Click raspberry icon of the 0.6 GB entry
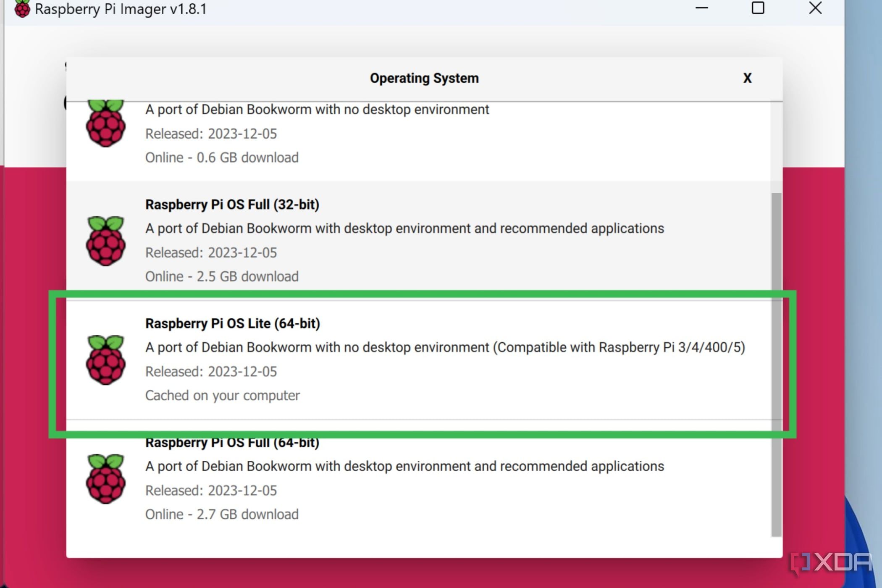This screenshot has width=882, height=588. pyautogui.click(x=105, y=123)
